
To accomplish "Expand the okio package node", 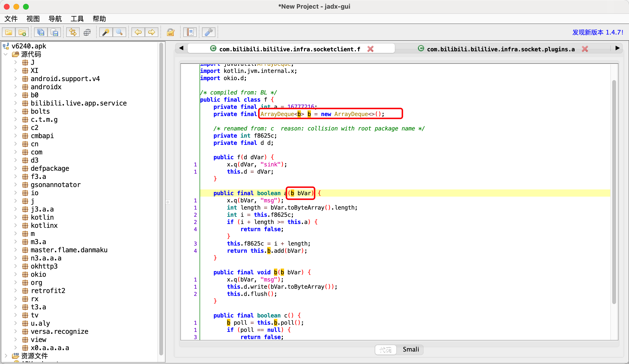I will [16, 274].
